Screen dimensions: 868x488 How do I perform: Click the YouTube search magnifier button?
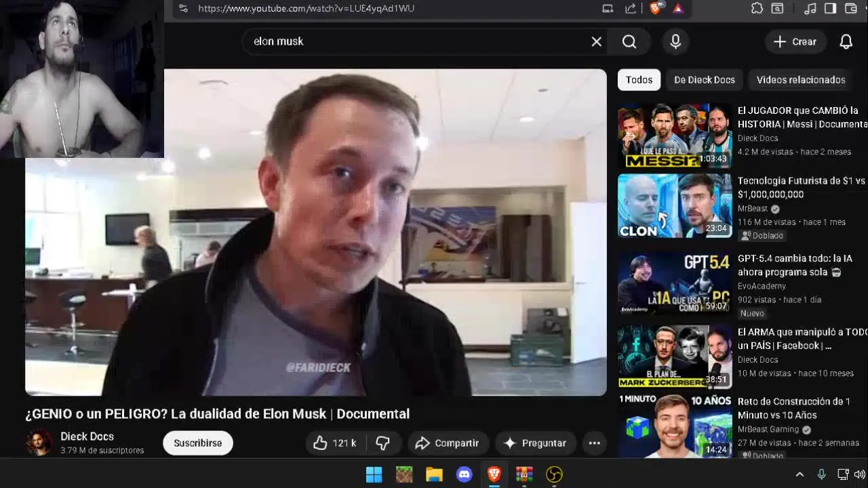point(629,41)
